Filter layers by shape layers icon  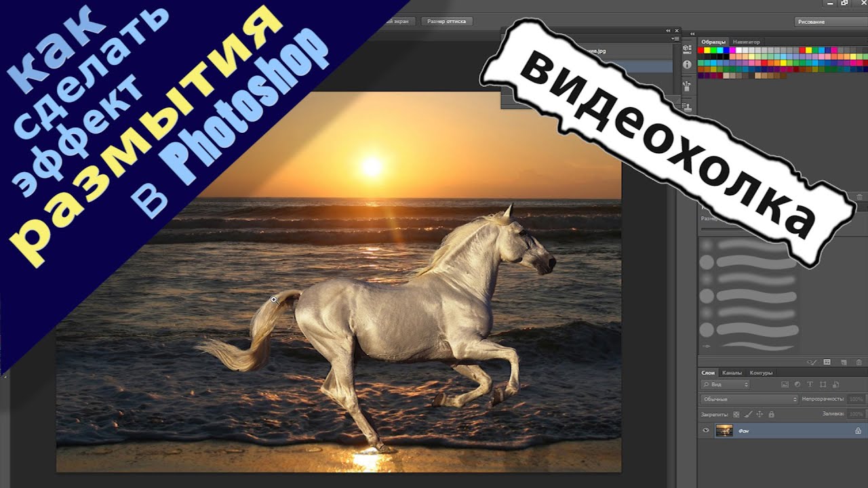tap(823, 384)
